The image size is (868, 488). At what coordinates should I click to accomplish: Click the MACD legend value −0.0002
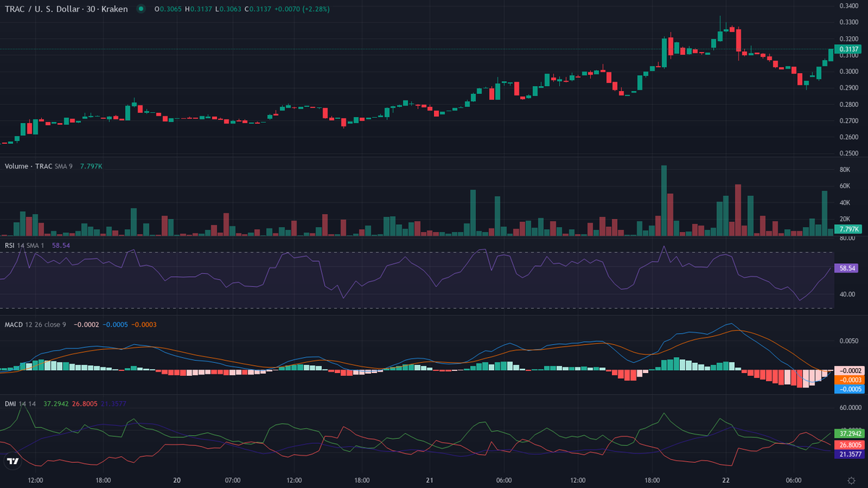pos(85,325)
